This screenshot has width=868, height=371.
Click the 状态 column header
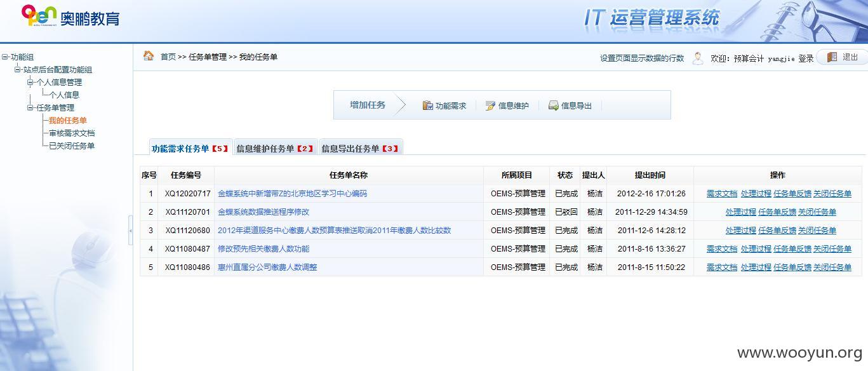pyautogui.click(x=565, y=175)
